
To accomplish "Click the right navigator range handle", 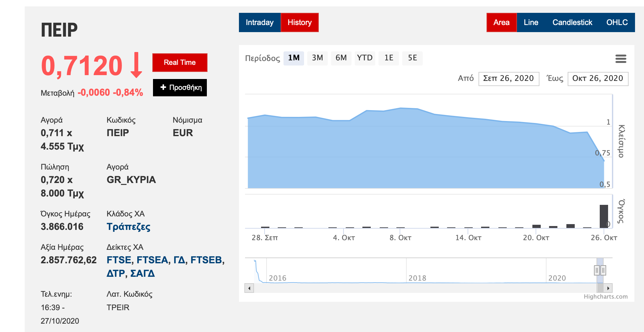I will [x=603, y=270].
